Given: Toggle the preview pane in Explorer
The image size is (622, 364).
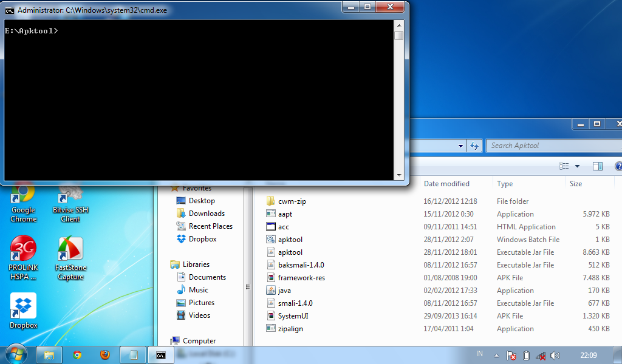Looking at the screenshot, I should (x=597, y=166).
